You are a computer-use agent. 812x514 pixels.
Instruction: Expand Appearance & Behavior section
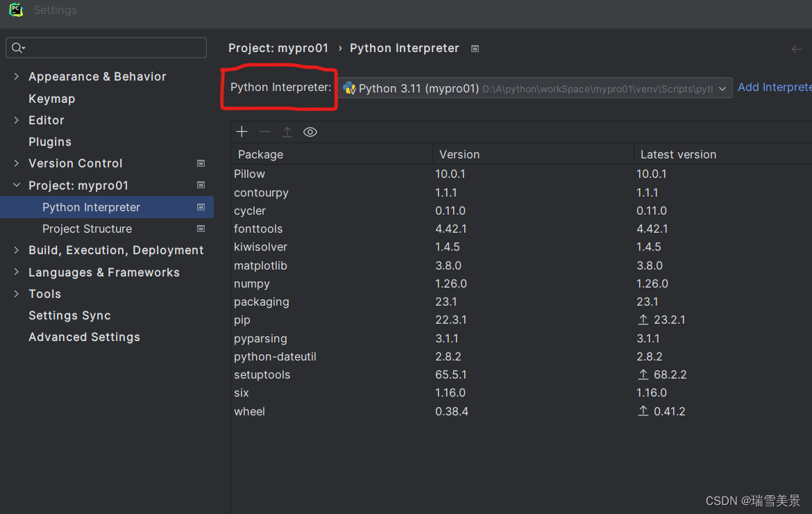[17, 76]
